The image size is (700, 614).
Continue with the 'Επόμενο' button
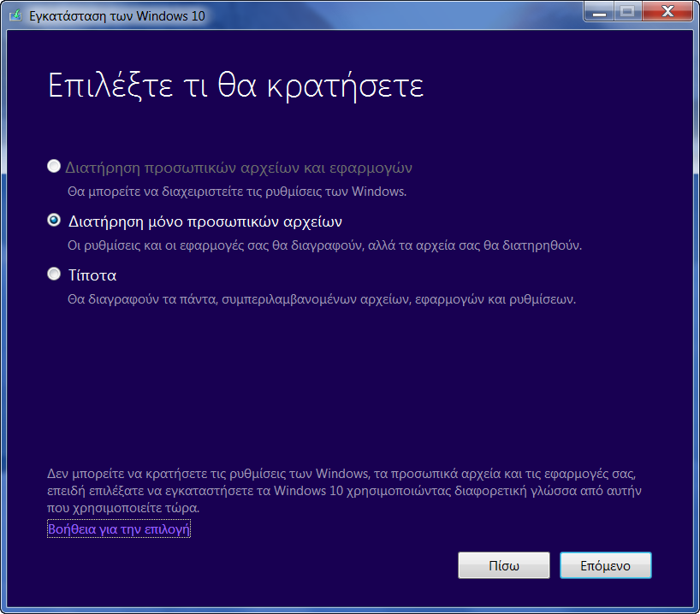(x=605, y=565)
